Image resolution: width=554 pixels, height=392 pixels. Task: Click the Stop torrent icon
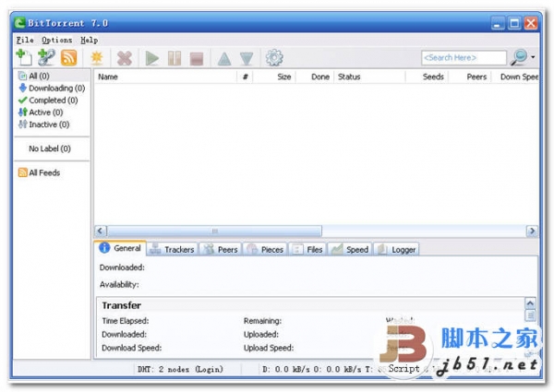197,59
